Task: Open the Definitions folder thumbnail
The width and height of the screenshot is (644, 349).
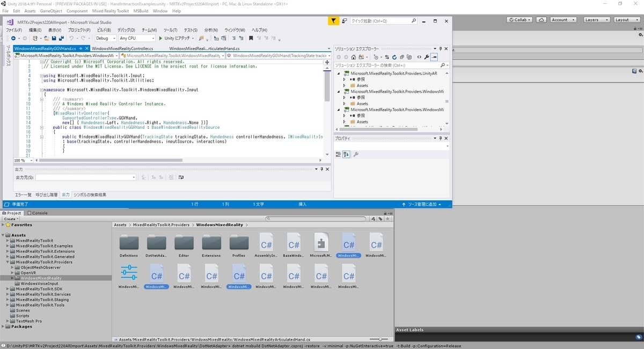Action: coord(129,245)
